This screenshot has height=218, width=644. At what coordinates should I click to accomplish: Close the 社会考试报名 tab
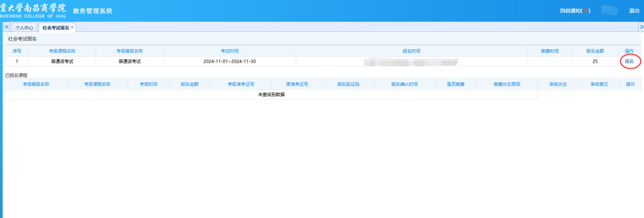pyautogui.click(x=72, y=27)
